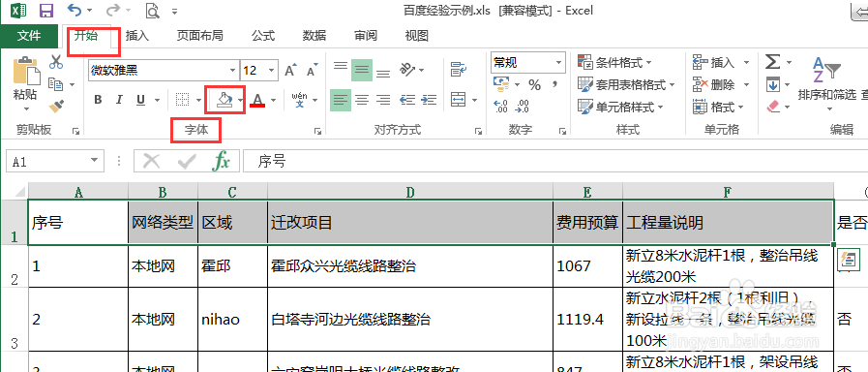The width and height of the screenshot is (868, 372).
Task: Decrease font size with the smaller A icon
Action: pyautogui.click(x=313, y=71)
